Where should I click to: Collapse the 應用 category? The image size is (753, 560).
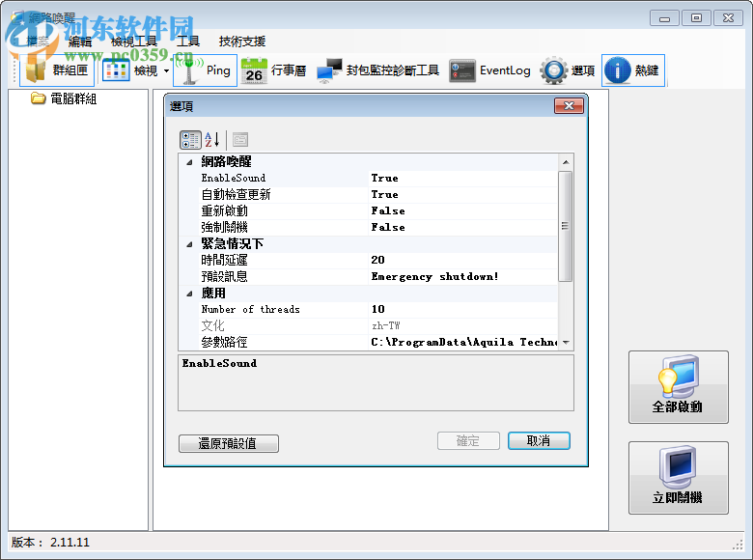[189, 293]
